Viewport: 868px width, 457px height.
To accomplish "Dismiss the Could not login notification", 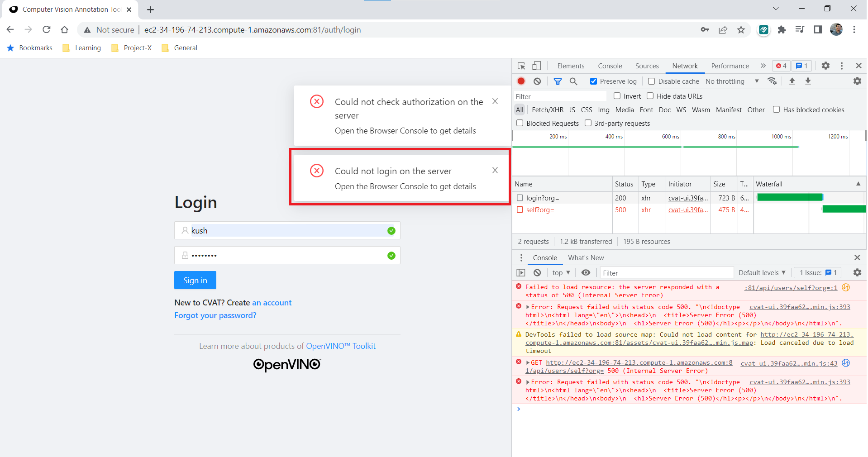I will point(495,170).
